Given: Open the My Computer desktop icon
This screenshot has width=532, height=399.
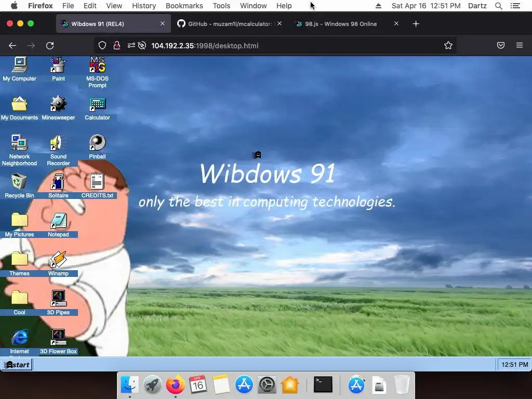Looking at the screenshot, I should coord(19,69).
